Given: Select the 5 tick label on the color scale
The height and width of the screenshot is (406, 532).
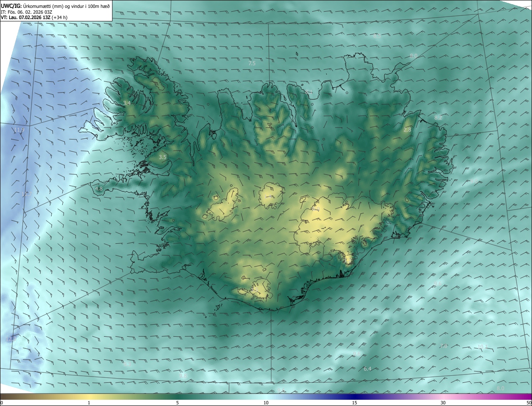Looking at the screenshot, I should 177,403.
